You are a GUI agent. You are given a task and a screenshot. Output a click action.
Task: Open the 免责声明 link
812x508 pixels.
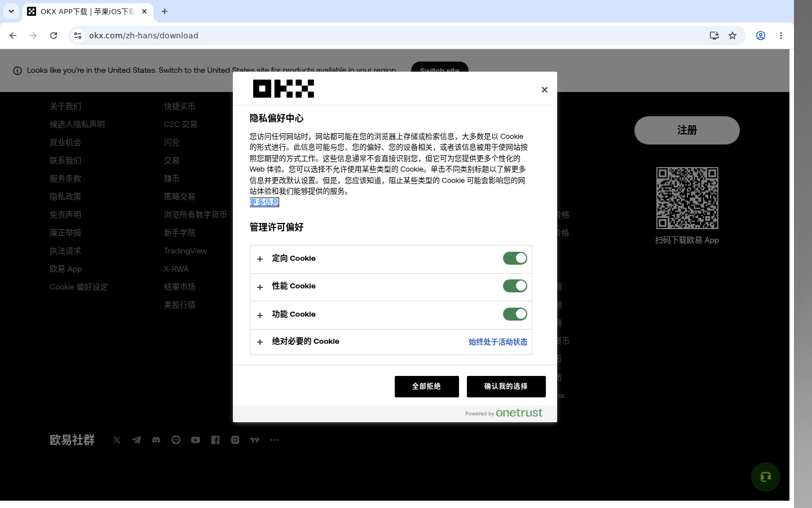65,214
